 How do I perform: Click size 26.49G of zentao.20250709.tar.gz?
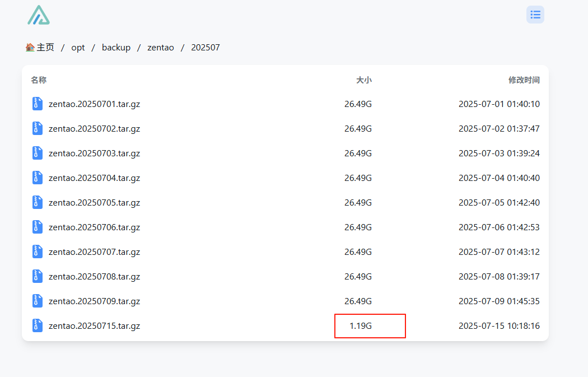tap(358, 301)
